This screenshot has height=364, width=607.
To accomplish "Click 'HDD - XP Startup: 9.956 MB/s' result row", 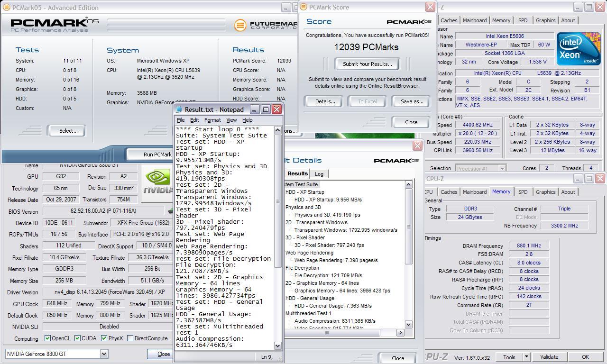I will click(328, 200).
